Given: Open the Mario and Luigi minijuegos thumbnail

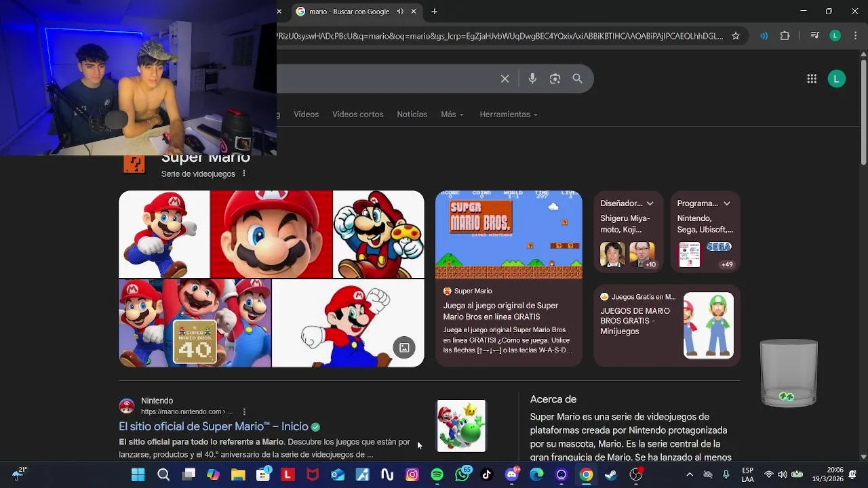Looking at the screenshot, I should (709, 325).
